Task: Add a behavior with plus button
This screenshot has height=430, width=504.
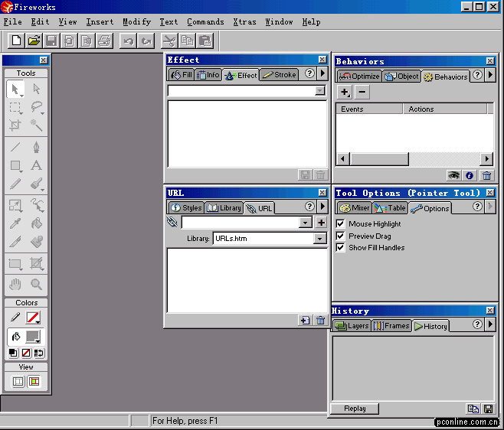Action: pos(345,92)
